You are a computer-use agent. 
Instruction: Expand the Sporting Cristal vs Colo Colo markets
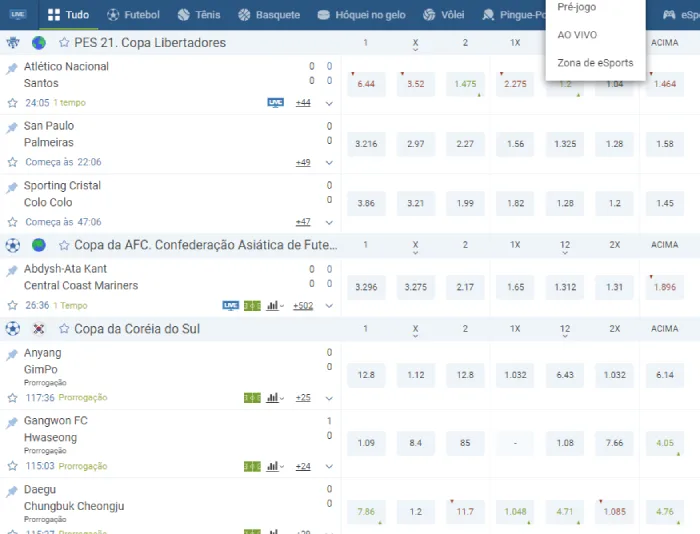(x=329, y=222)
